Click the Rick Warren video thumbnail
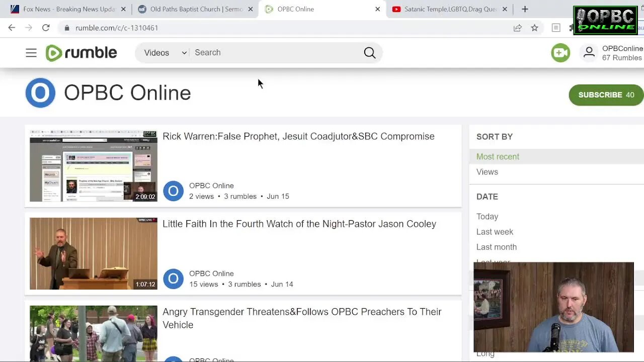This screenshot has height=362, width=644. 94,166
